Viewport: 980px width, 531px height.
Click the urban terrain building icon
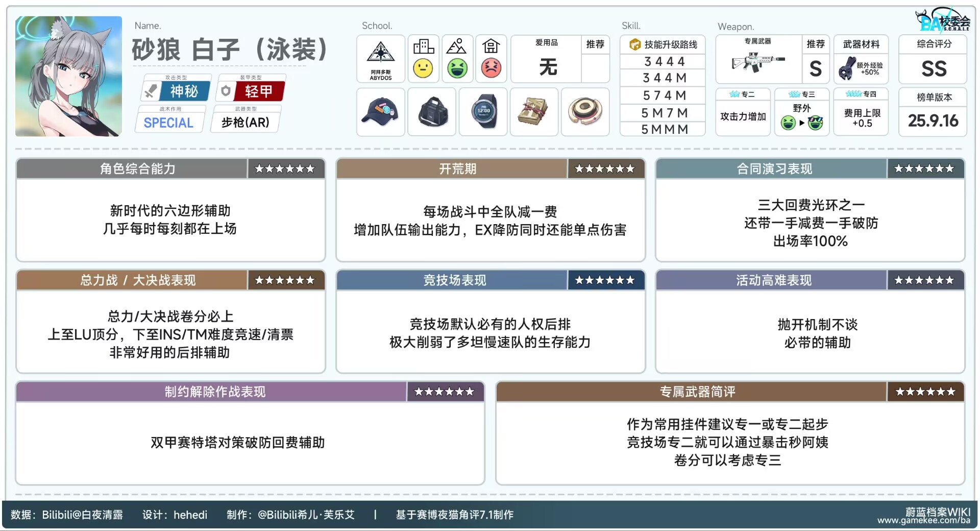[x=423, y=46]
